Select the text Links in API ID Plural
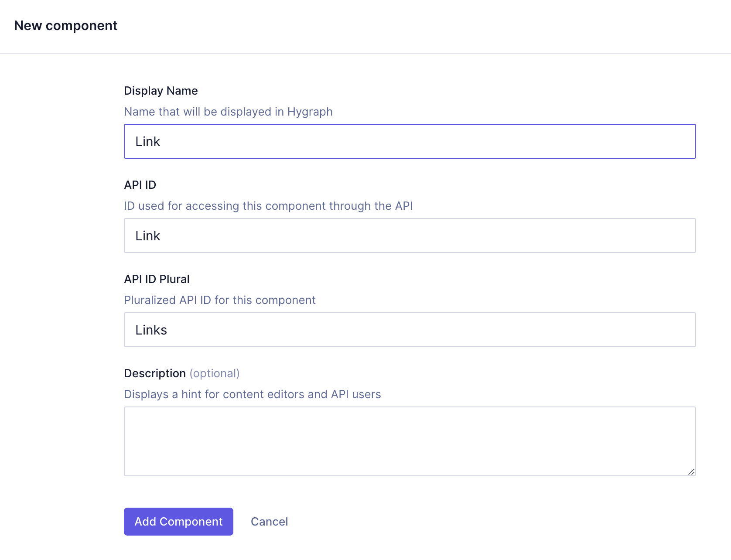This screenshot has width=731, height=560. coord(151,330)
